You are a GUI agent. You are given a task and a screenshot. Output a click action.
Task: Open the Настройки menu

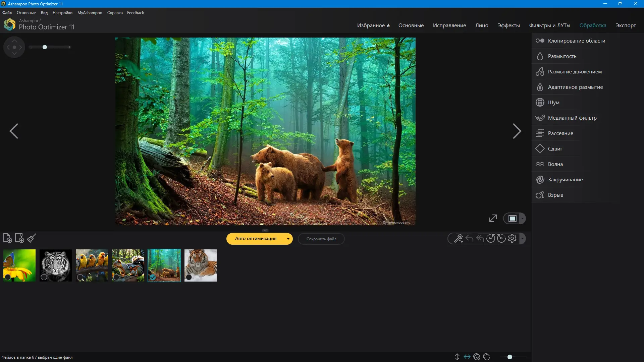[x=62, y=13]
